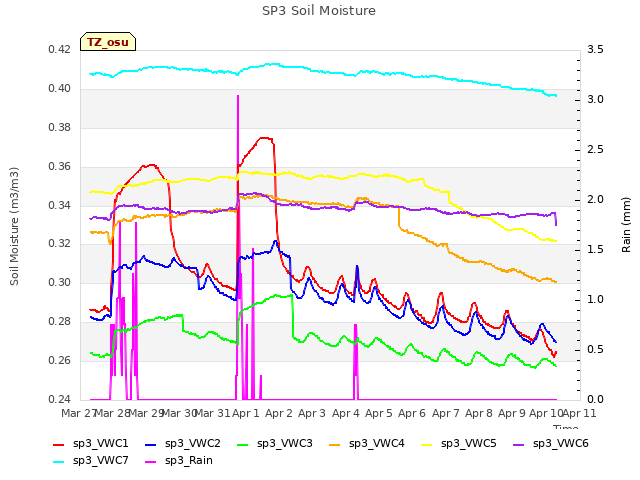This screenshot has width=640, height=480.
Task: Click the 0.32 left axis tick
Action: click(x=60, y=244)
